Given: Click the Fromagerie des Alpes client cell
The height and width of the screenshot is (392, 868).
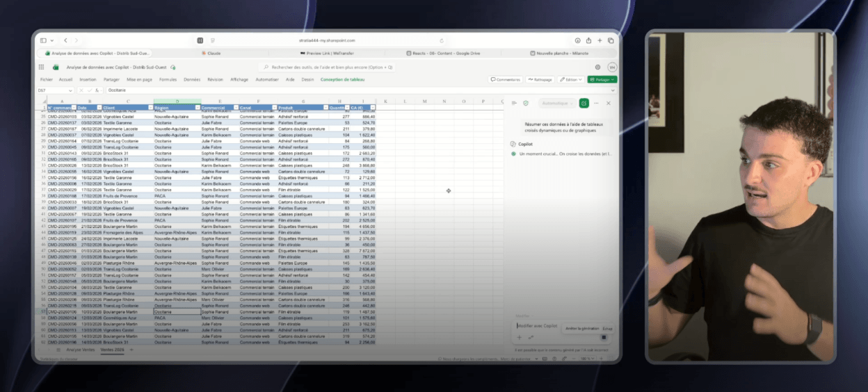Looking at the screenshot, I should 127,232.
